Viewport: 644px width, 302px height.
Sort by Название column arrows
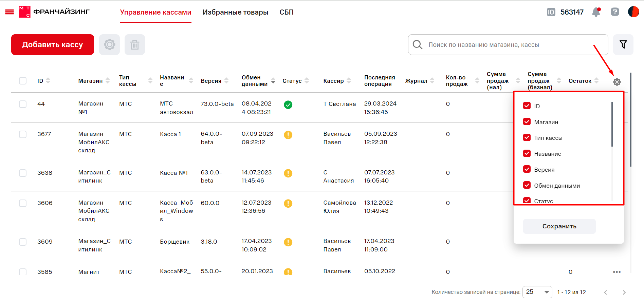coord(191,80)
